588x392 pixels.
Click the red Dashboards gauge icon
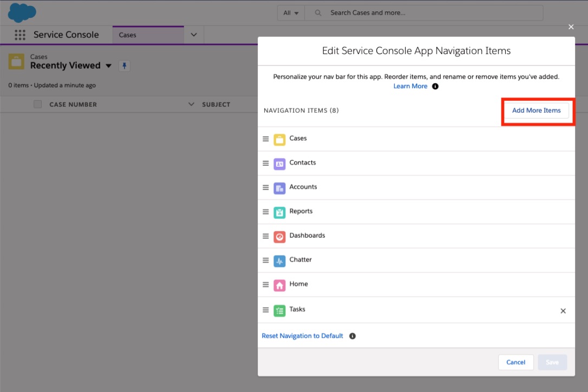click(x=279, y=237)
